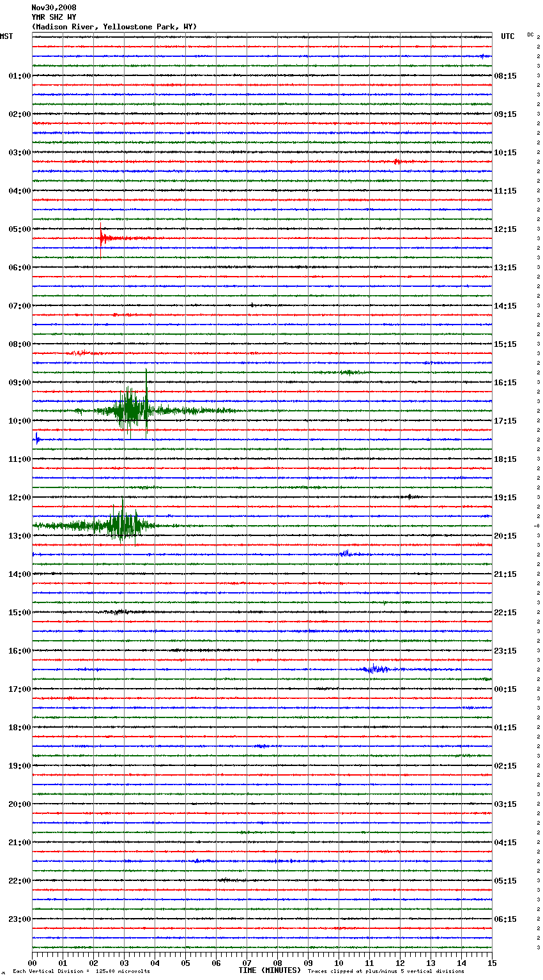Click the "UTC" timezone label
The height and width of the screenshot is (980, 543).
point(507,36)
